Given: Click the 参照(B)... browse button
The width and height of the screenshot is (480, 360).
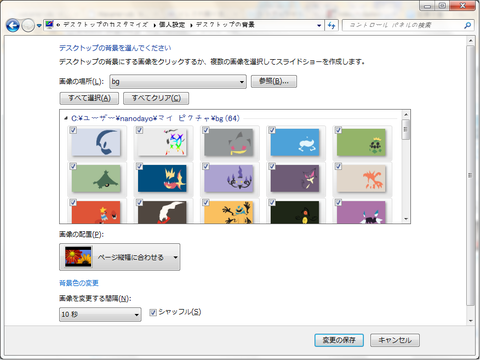Looking at the screenshot, I should [274, 81].
